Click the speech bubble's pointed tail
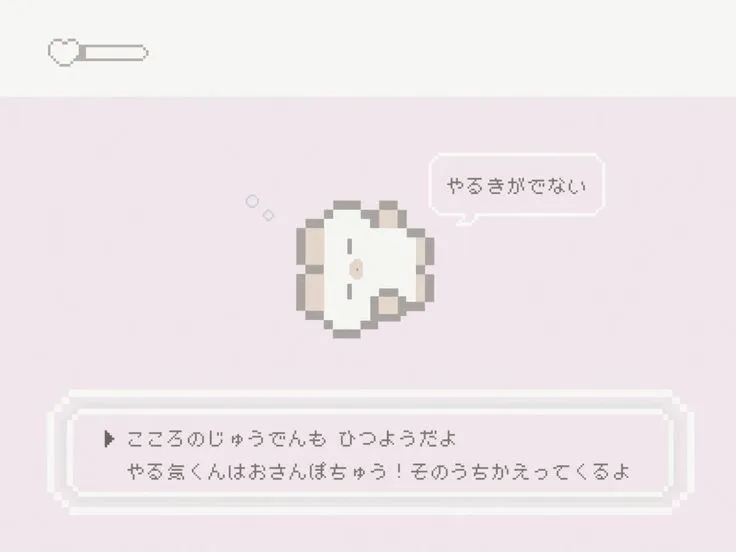Screen dimensions: 736x552 (465, 220)
